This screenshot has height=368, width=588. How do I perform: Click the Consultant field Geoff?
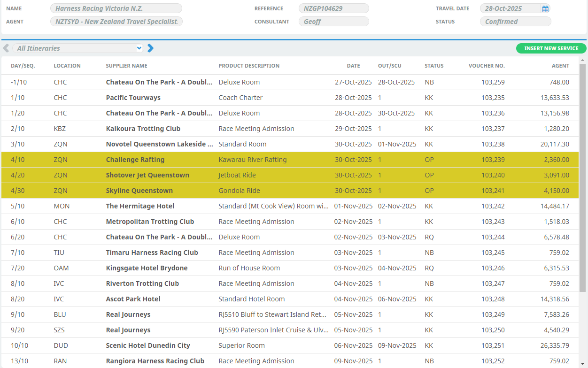334,22
